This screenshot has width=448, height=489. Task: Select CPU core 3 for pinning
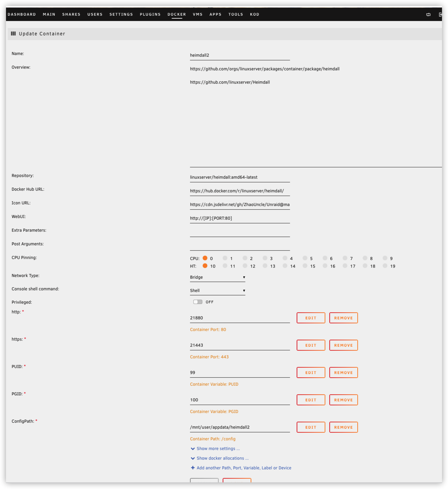tap(265, 258)
